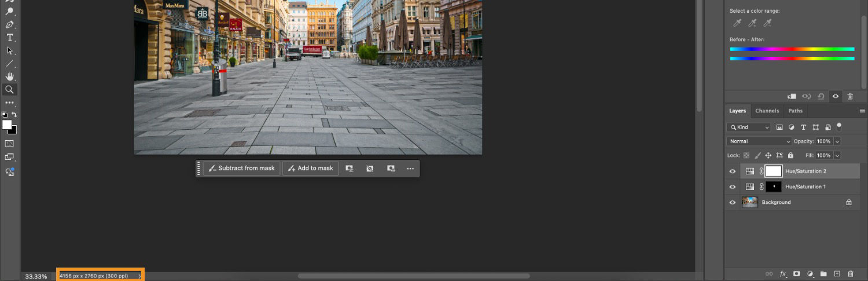Click the Fill 100% field
Screen dimensions: 868x281
823,155
